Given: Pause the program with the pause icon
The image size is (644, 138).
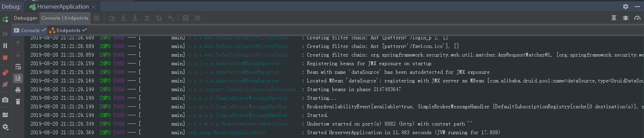Looking at the screenshot, I should (x=5, y=46).
